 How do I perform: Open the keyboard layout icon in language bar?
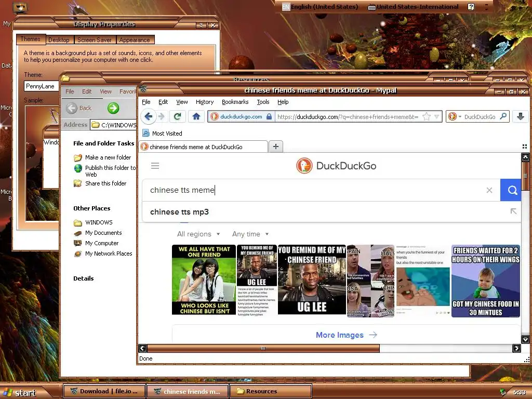click(372, 7)
